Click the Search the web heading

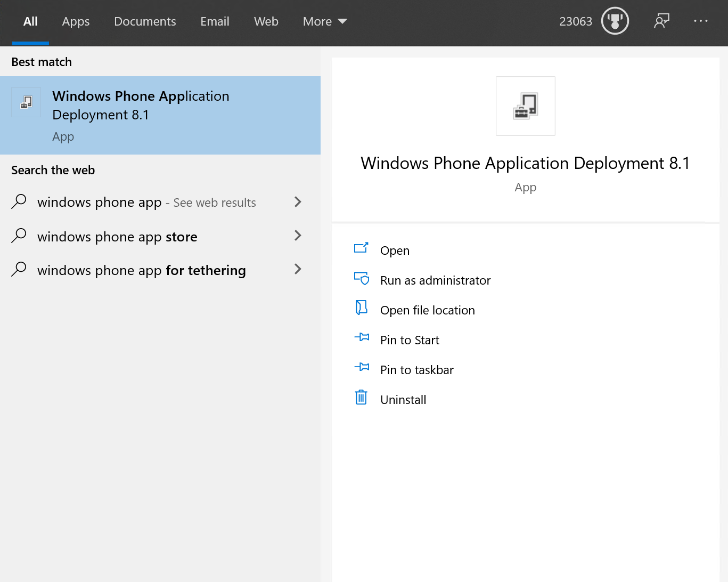click(53, 170)
